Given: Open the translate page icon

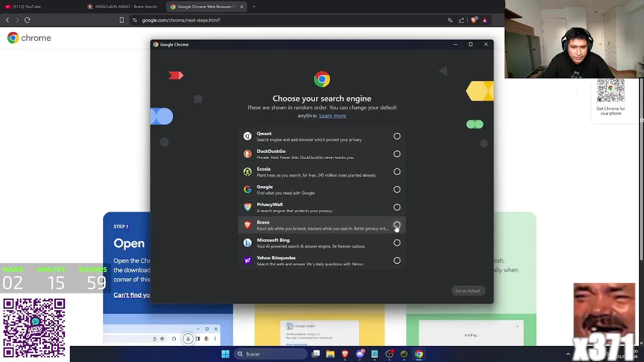Looking at the screenshot, I should (450, 20).
